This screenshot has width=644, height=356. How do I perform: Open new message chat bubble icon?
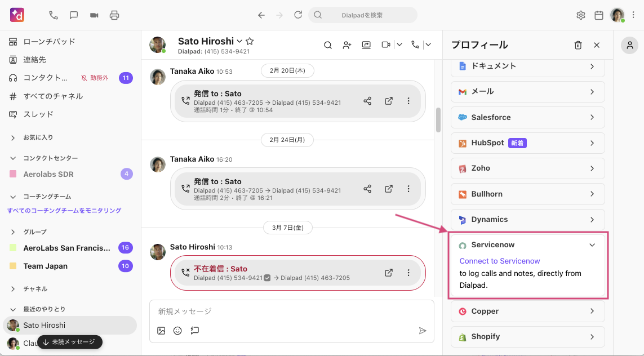(x=73, y=15)
